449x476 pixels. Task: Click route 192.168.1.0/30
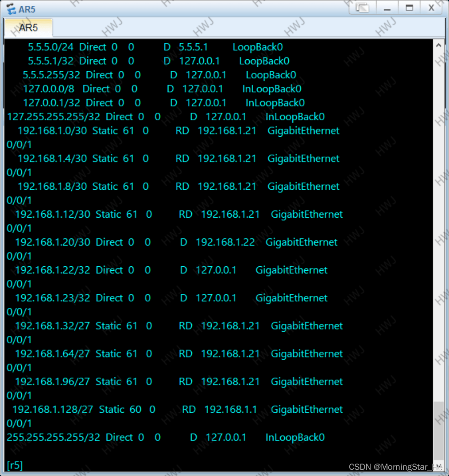(52, 131)
